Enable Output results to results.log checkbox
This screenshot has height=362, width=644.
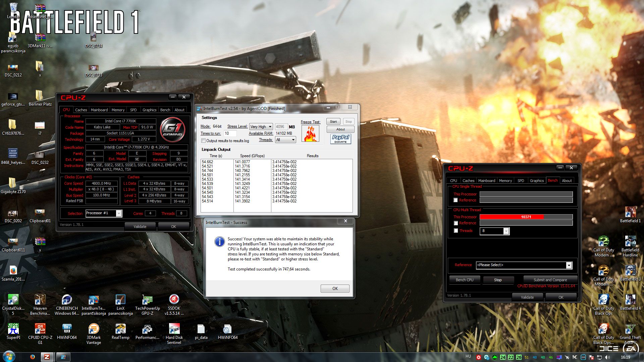[x=203, y=141]
